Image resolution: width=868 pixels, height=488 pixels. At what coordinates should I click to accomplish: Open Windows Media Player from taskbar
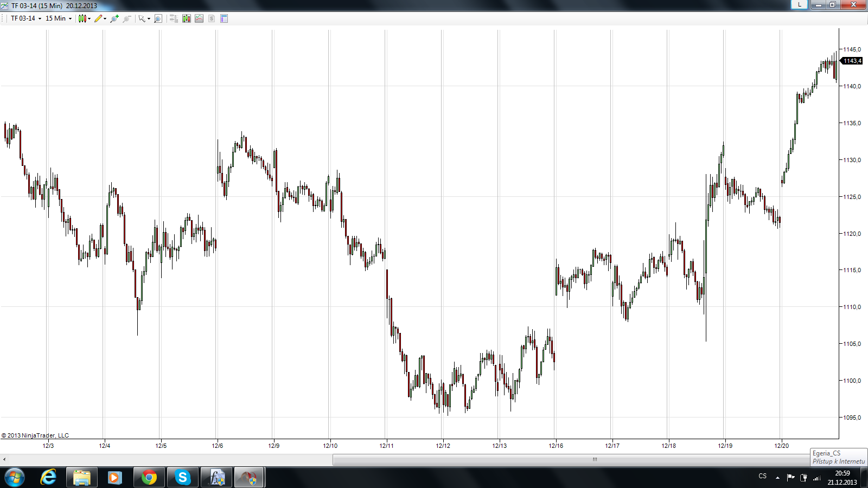[114, 478]
